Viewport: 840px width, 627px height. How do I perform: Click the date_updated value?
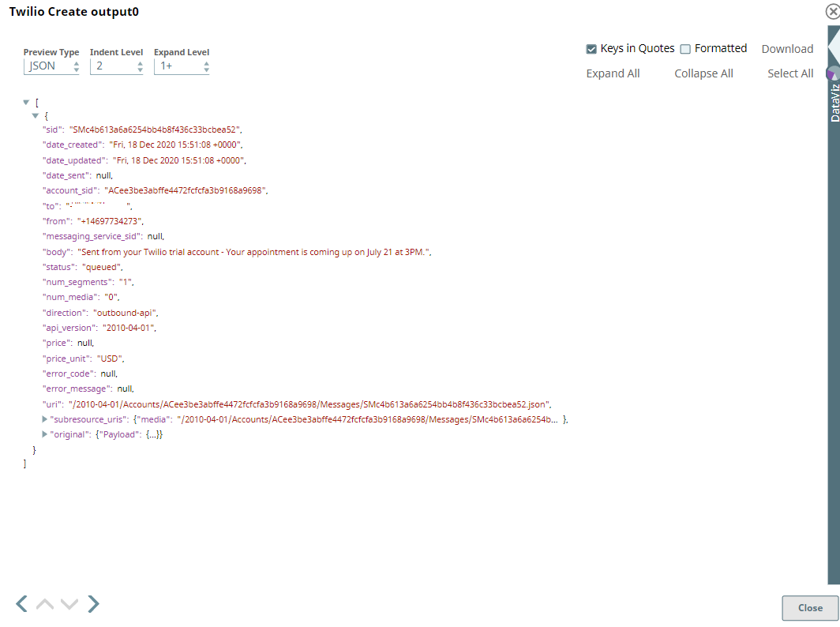click(179, 160)
